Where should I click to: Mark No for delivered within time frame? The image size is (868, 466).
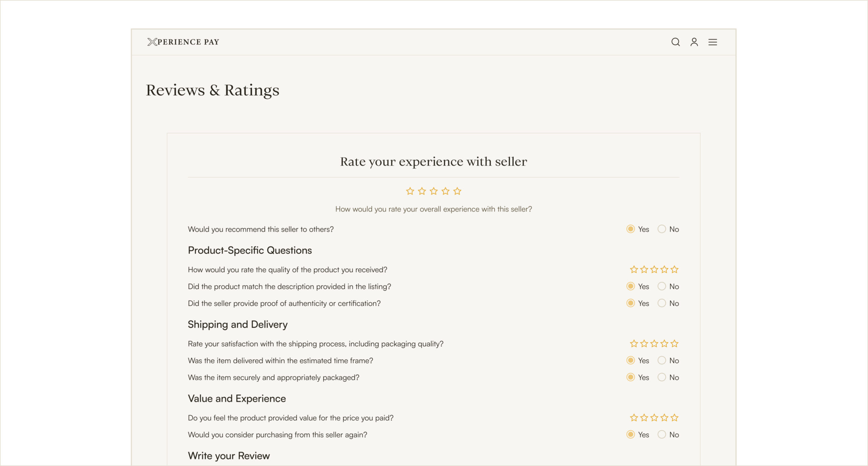tap(662, 361)
